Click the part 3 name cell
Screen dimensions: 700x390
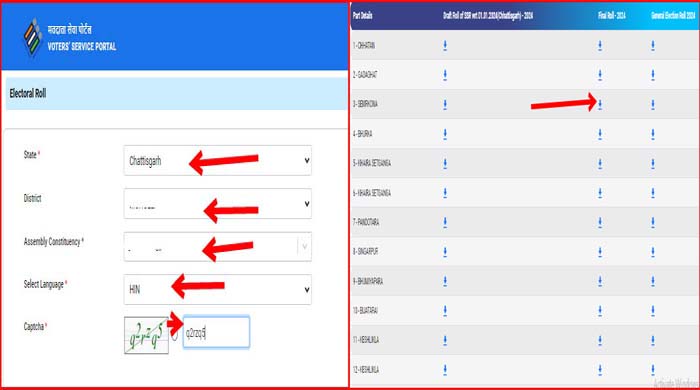pyautogui.click(x=365, y=104)
